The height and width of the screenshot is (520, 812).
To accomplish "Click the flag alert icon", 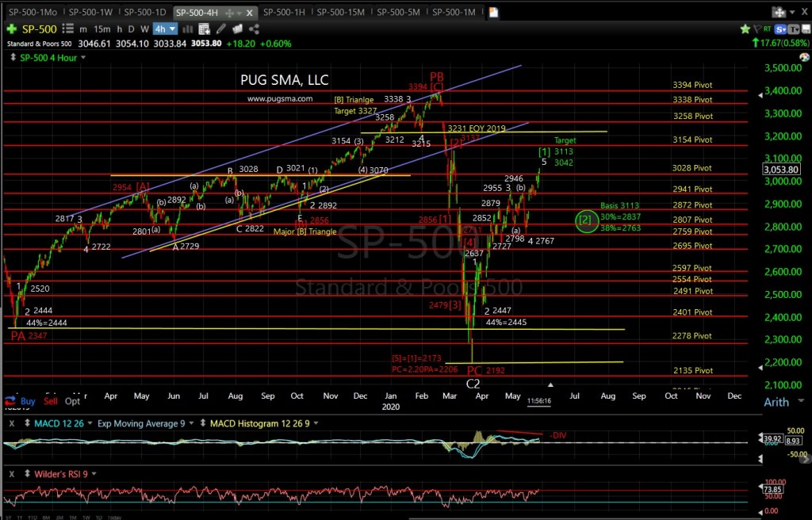I will click(757, 29).
